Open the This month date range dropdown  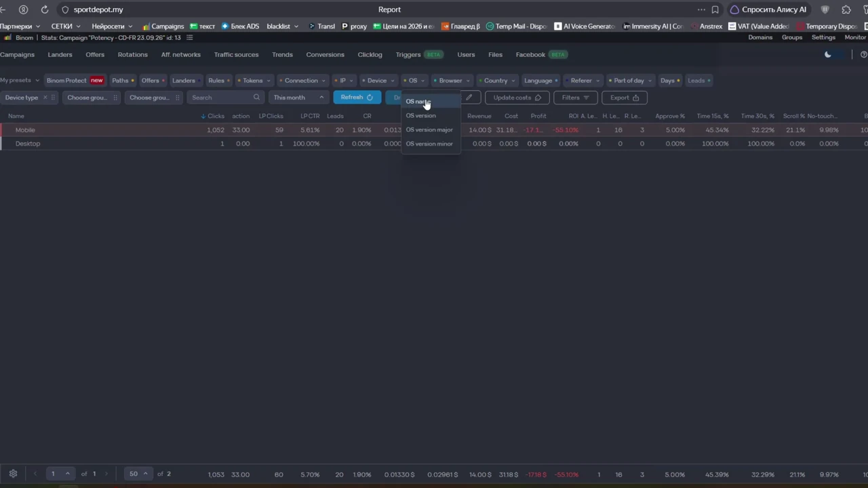(299, 98)
